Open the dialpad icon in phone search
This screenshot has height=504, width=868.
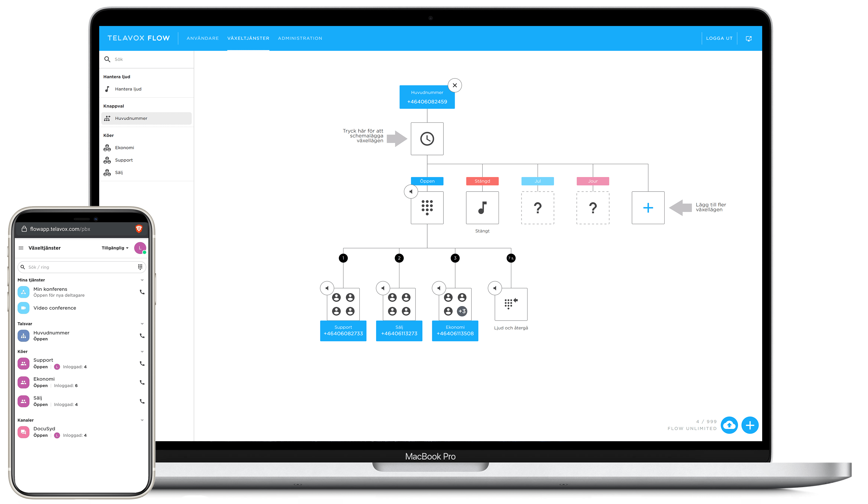click(x=140, y=267)
